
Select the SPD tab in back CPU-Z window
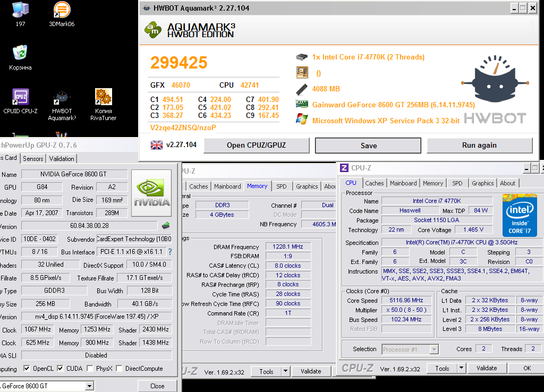[282, 186]
